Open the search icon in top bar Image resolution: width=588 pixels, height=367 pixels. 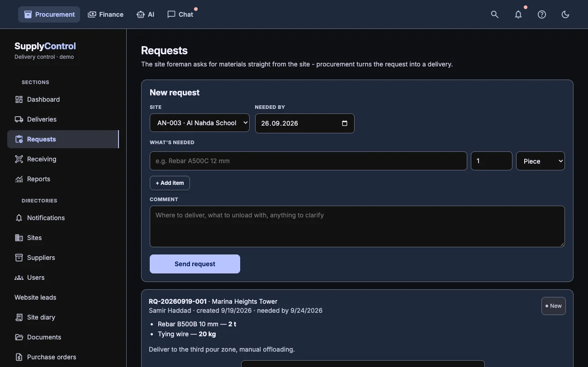coord(495,14)
